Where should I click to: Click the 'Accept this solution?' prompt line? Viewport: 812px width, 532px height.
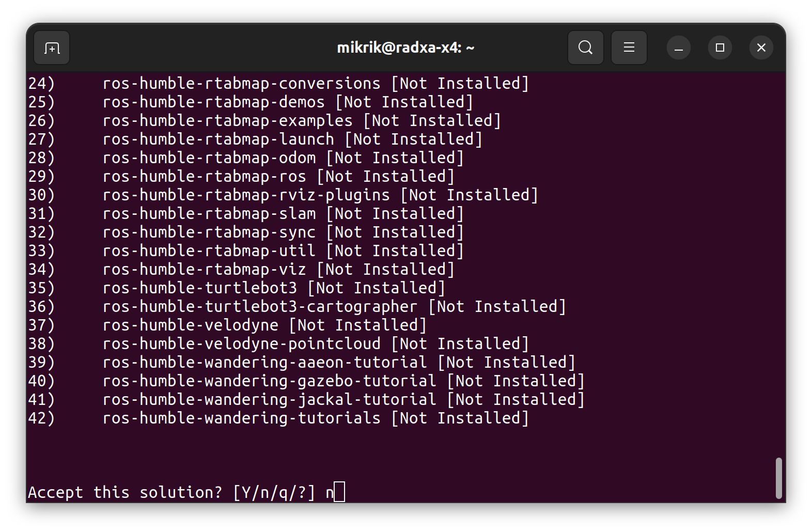[x=124, y=492]
